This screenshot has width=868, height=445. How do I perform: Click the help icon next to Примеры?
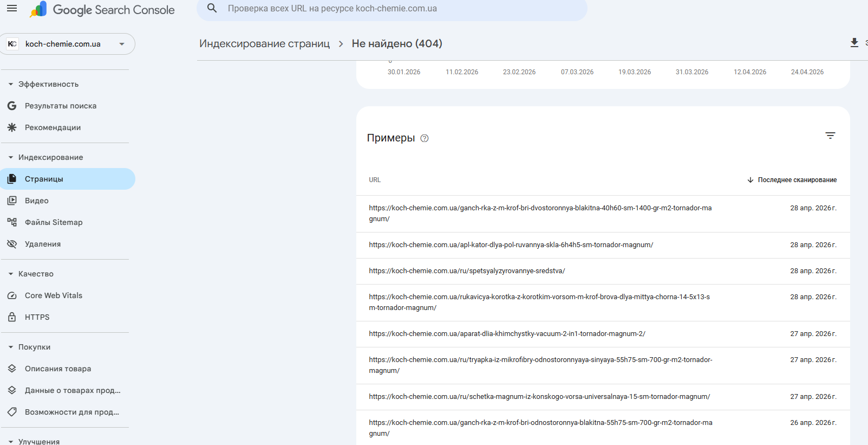point(425,138)
